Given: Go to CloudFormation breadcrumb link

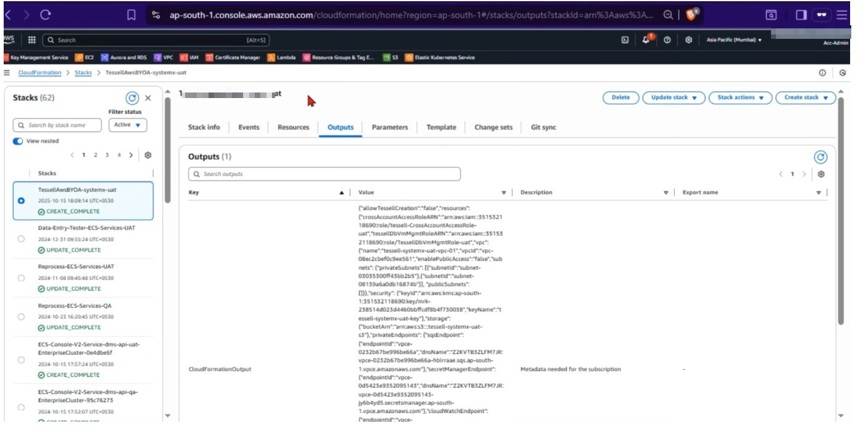Looking at the screenshot, I should pos(39,73).
